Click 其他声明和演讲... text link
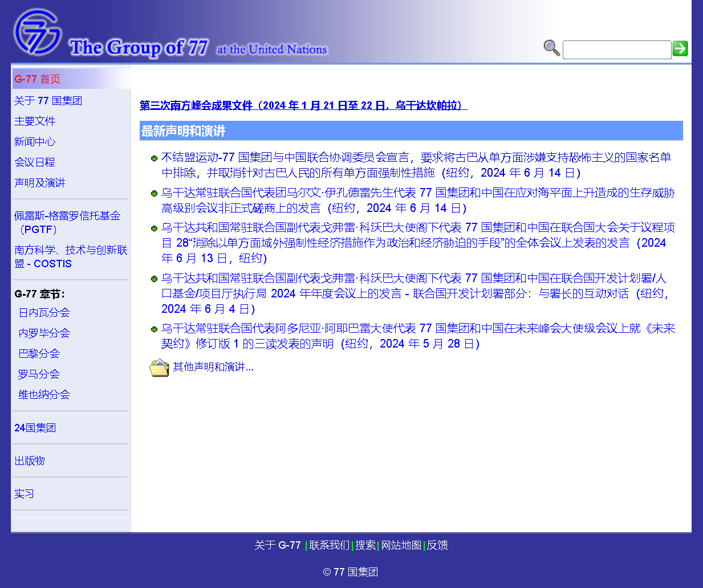The width and height of the screenshot is (703, 588). (x=213, y=367)
